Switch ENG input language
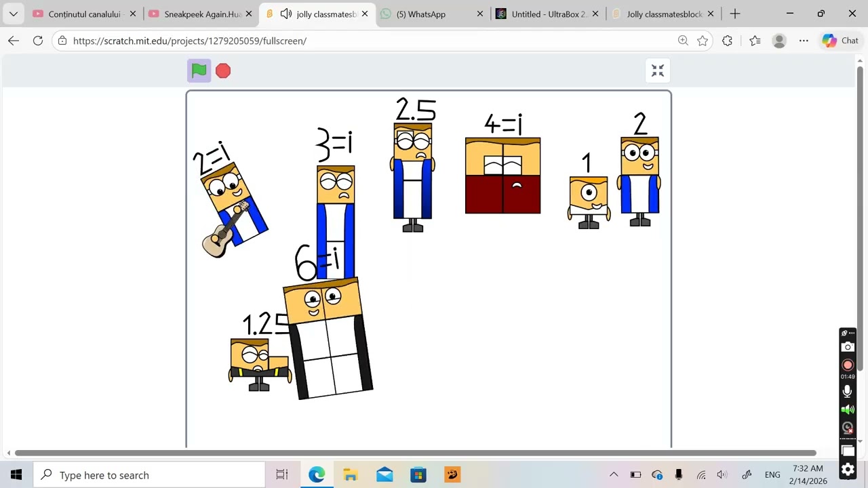 coord(772,475)
